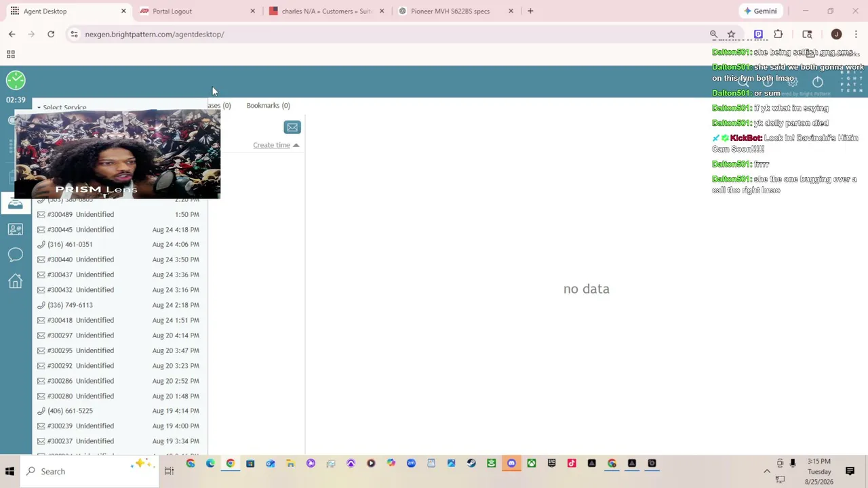Open Chrome extensions puzzle icon
The image size is (868, 488).
coord(778,34)
